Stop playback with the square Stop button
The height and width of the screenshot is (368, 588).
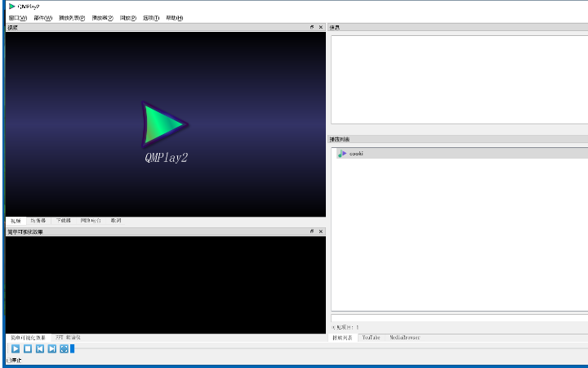coord(28,349)
